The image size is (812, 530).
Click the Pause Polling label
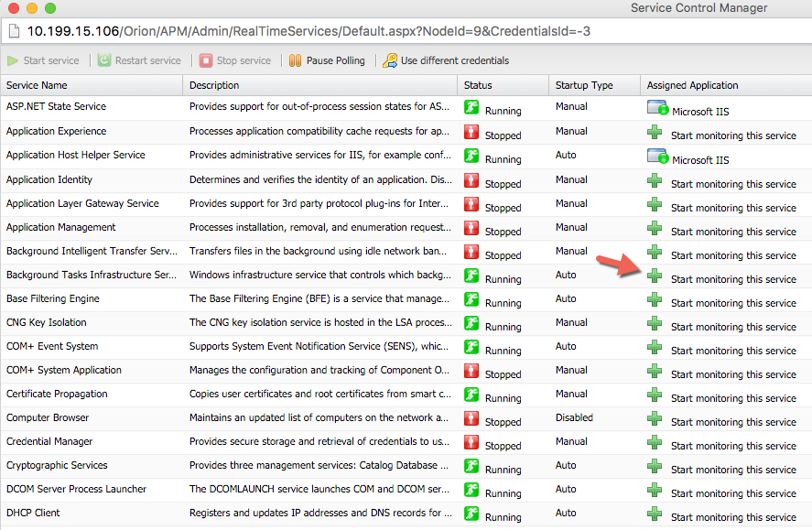coord(336,60)
